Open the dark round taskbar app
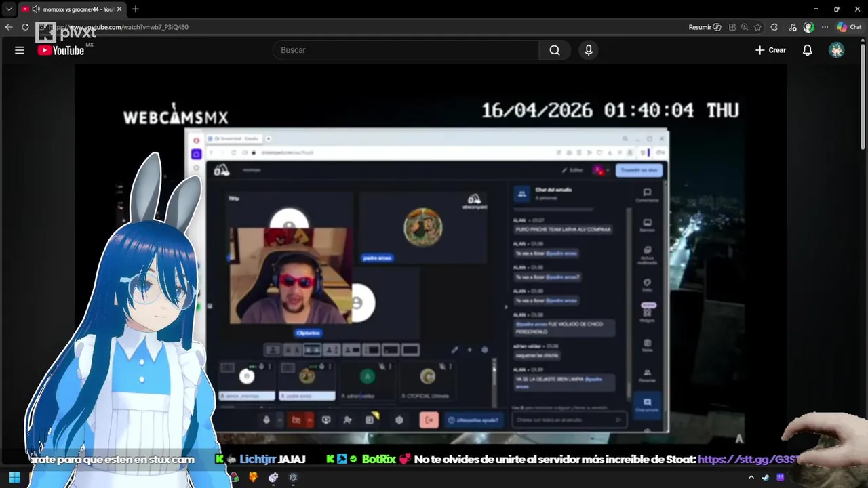The width and height of the screenshot is (868, 488). (x=293, y=477)
